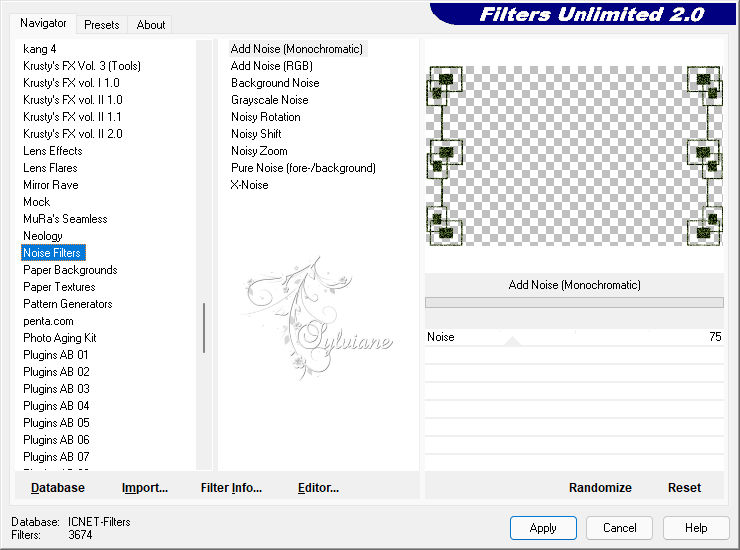Select Plugins AB 07

point(56,457)
